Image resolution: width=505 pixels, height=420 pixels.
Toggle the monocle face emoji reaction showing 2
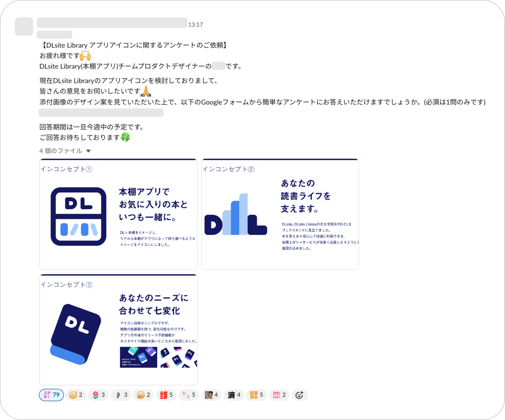click(x=144, y=395)
